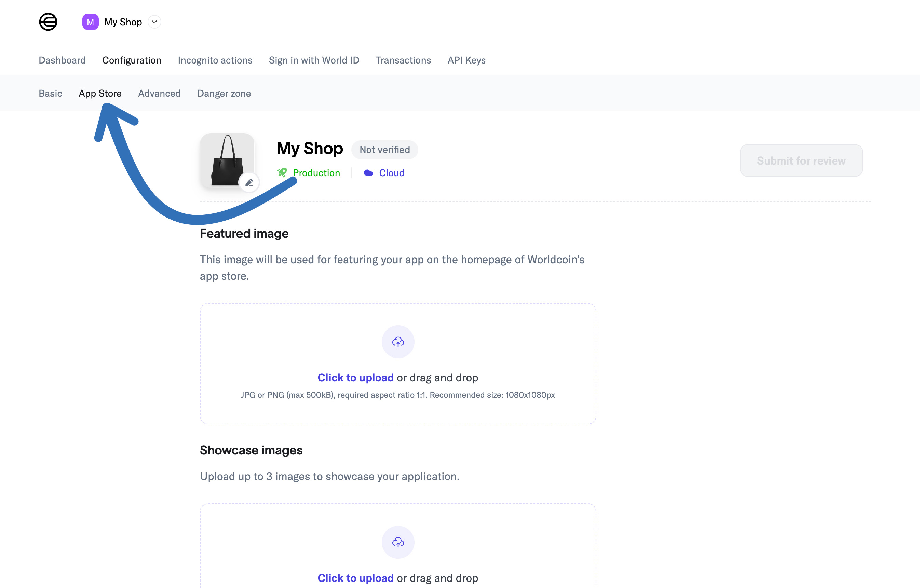920x588 pixels.
Task: Click the Showcase images heading
Action: (x=252, y=450)
